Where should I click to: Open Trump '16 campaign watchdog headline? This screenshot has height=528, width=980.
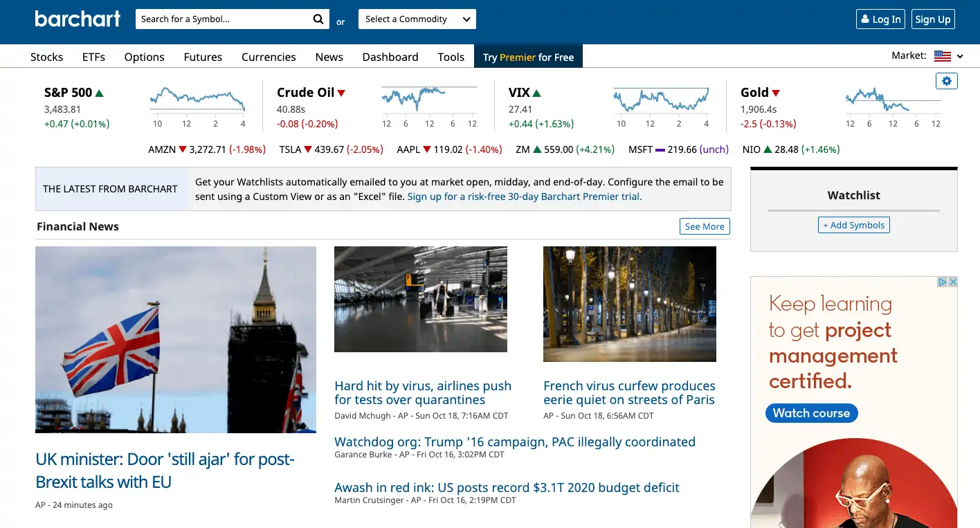coord(515,441)
